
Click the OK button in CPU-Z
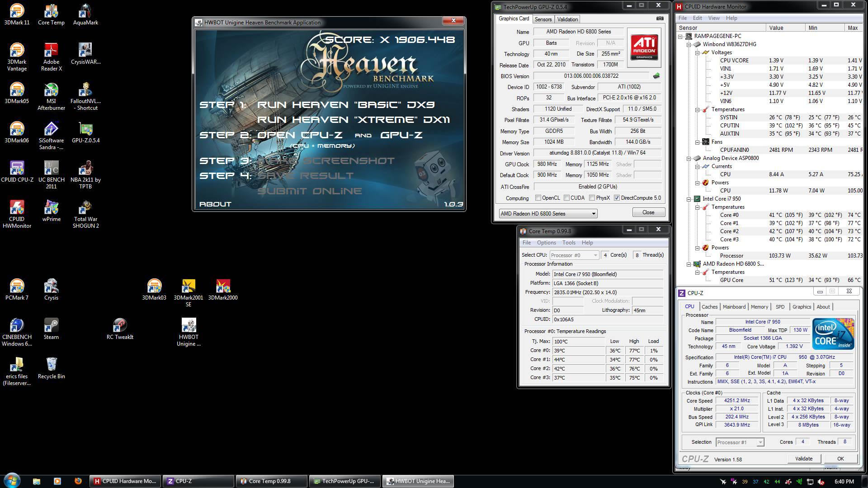click(840, 459)
